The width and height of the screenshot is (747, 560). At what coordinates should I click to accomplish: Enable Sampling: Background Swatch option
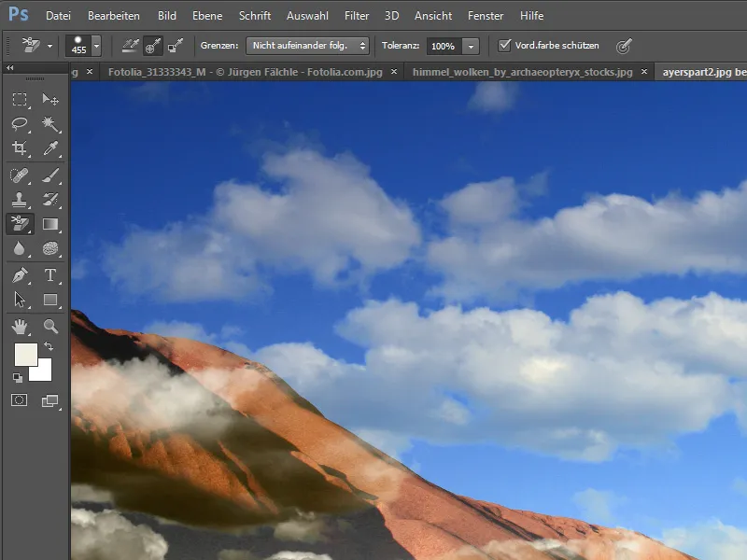coord(176,46)
